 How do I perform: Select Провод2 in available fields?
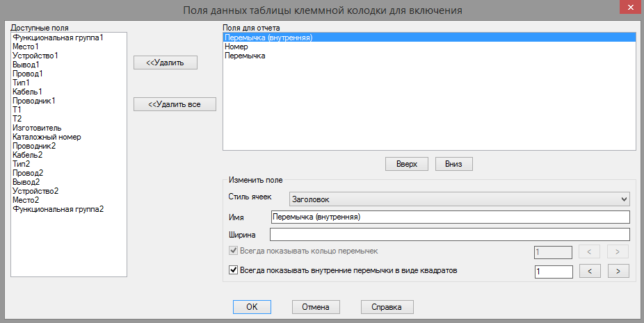click(x=69, y=173)
